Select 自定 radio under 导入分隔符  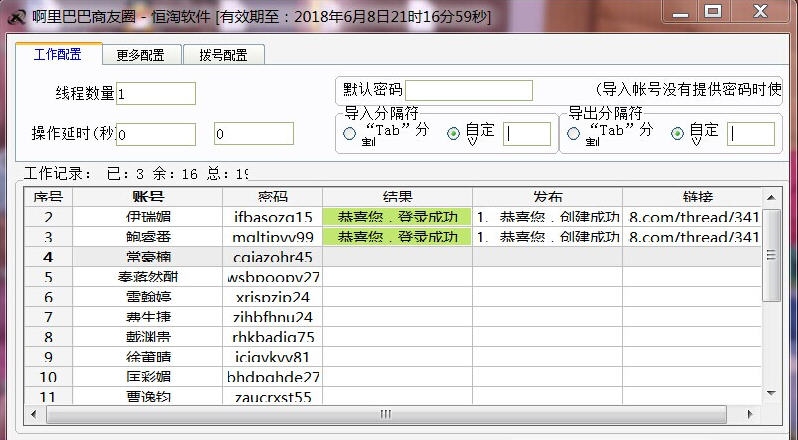(x=453, y=134)
